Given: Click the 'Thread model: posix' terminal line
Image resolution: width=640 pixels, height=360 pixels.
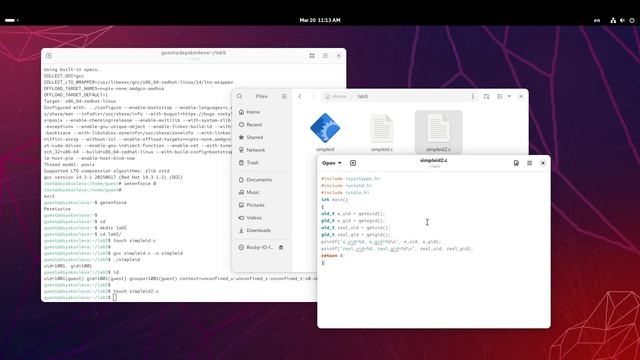Looking at the screenshot, I should click(69, 164).
